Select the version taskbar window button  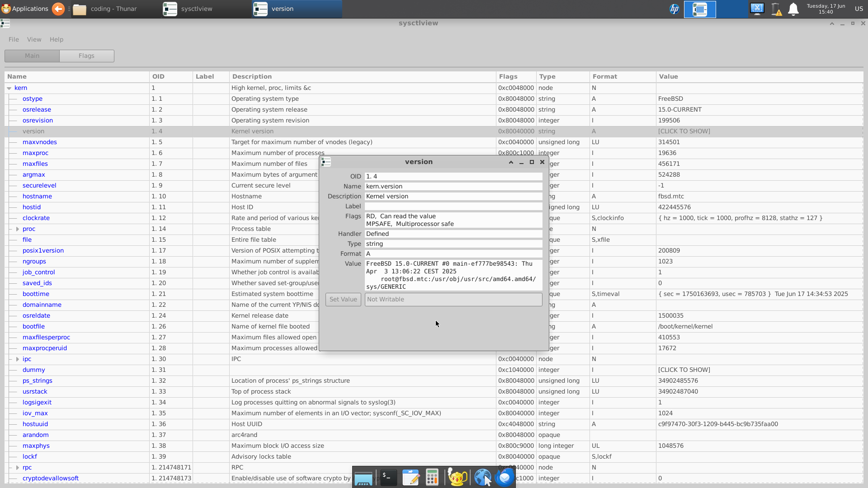(297, 9)
